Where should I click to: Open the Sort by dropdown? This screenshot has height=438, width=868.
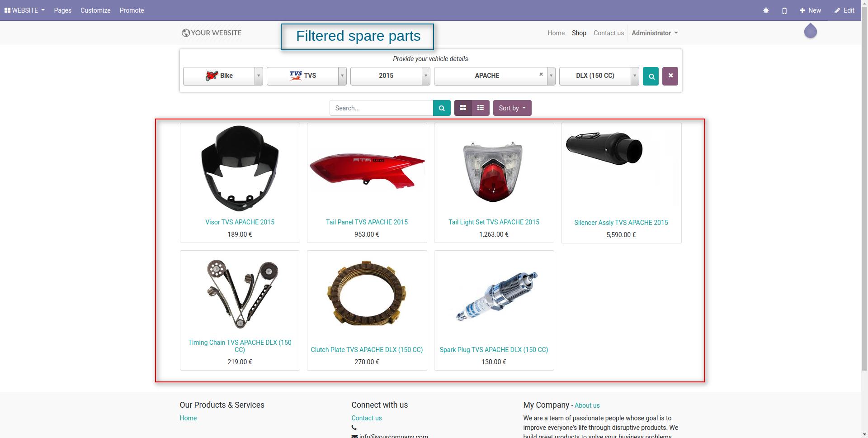click(x=512, y=108)
